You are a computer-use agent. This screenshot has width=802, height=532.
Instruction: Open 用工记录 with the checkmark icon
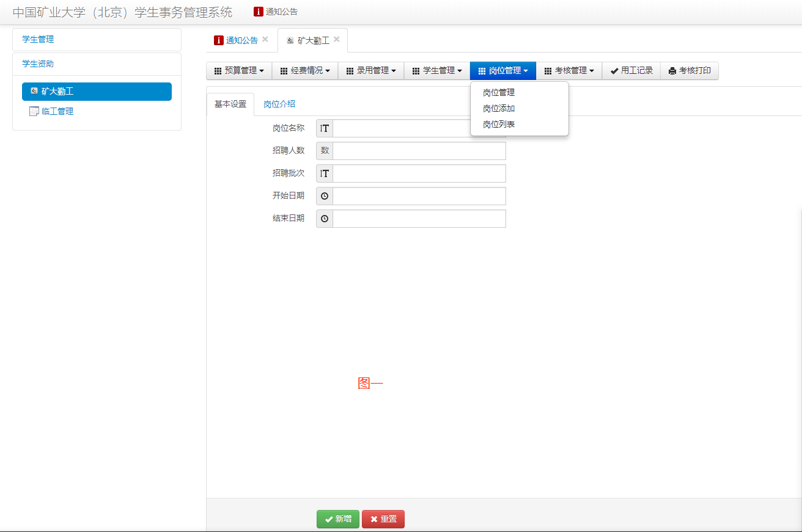[631, 71]
